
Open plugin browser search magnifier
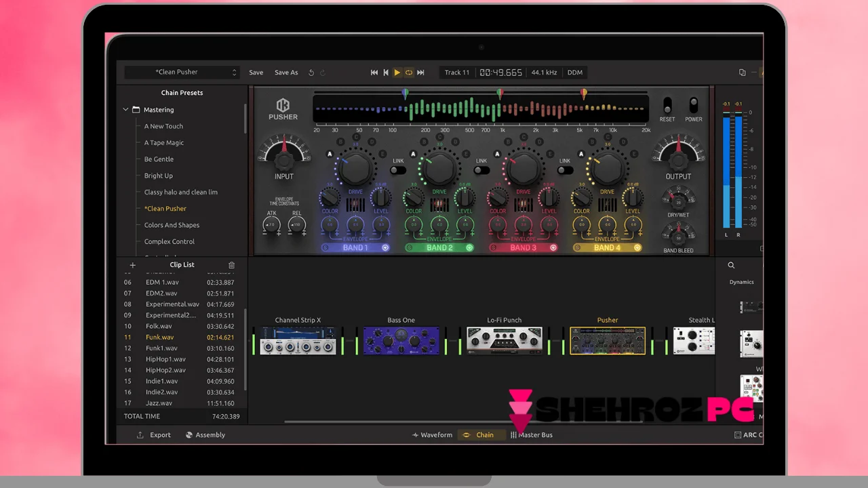[x=731, y=266]
